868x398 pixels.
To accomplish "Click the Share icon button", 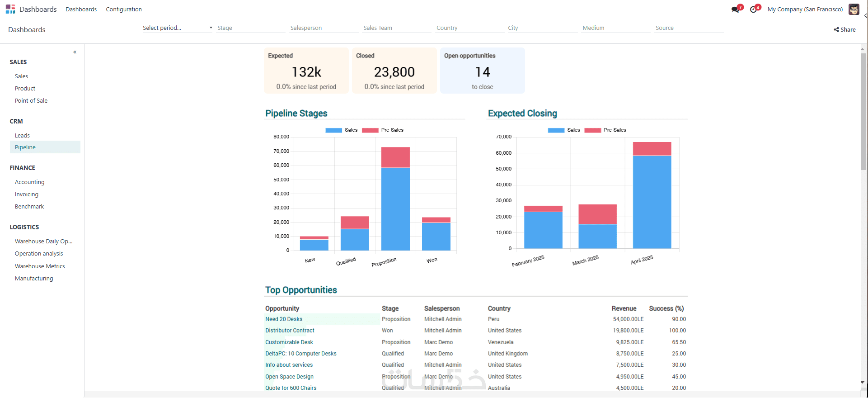I will pos(845,29).
